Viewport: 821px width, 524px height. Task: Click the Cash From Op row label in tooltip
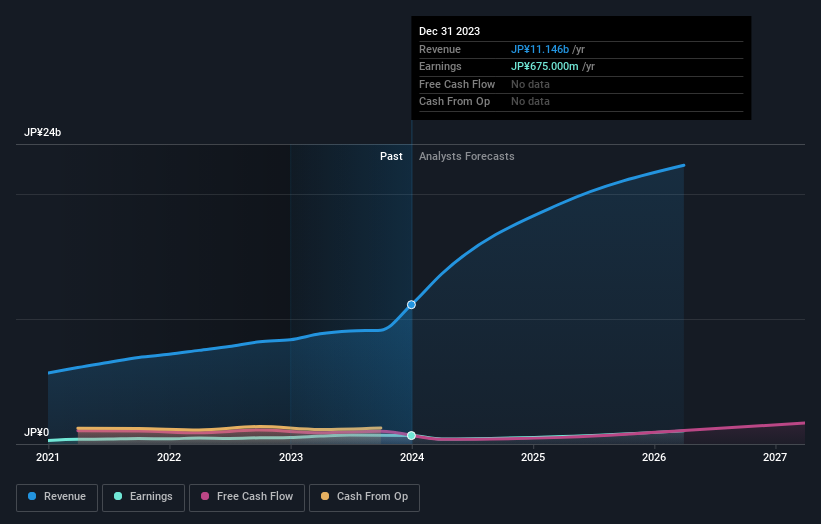coord(454,102)
